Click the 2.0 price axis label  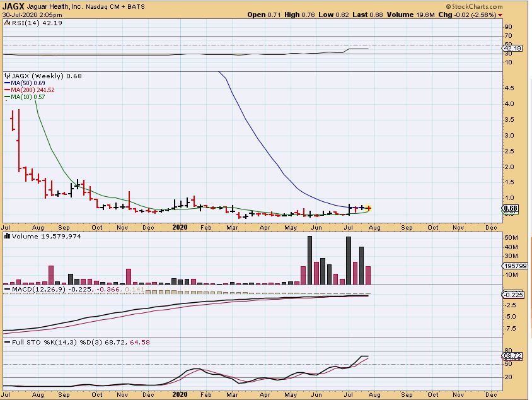[509, 167]
